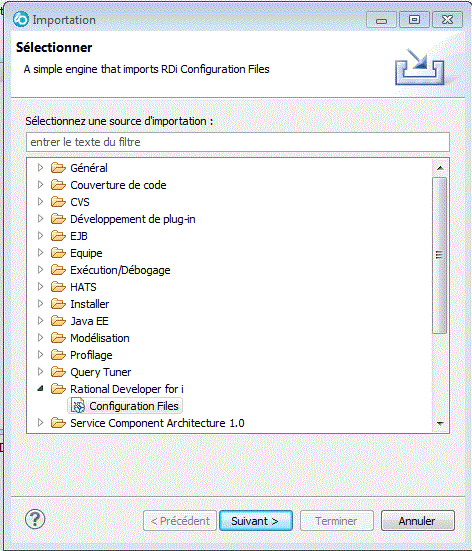Expand the Exécution/Débogage tree node
472x551 pixels.
click(x=40, y=270)
